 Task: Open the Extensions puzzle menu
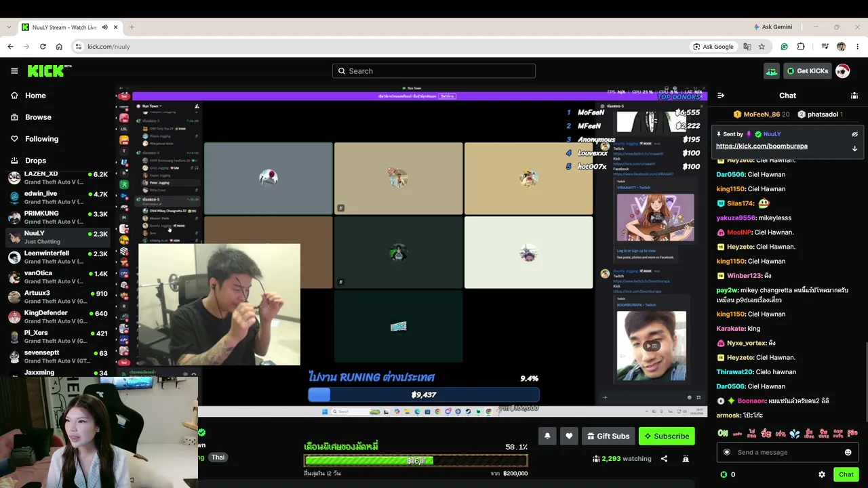801,47
